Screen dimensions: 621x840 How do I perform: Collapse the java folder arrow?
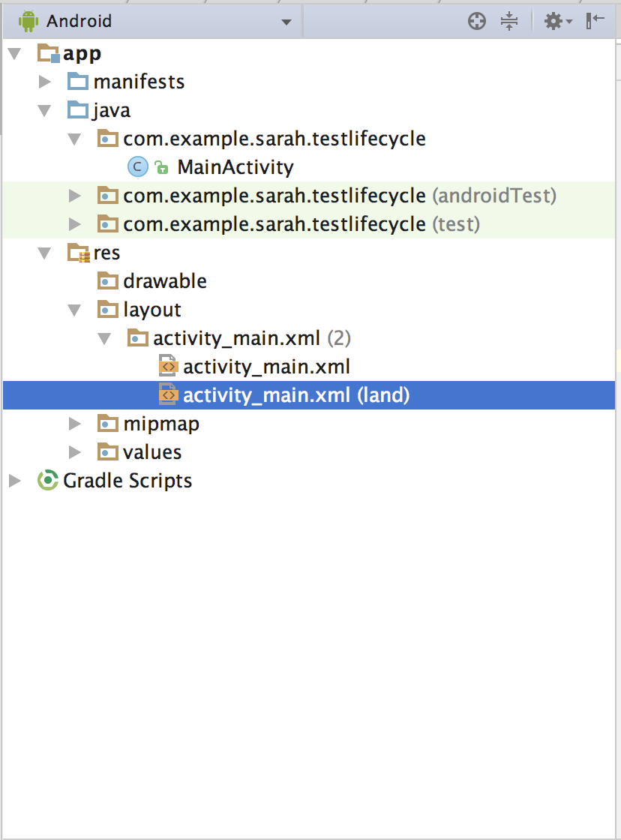coord(44,110)
